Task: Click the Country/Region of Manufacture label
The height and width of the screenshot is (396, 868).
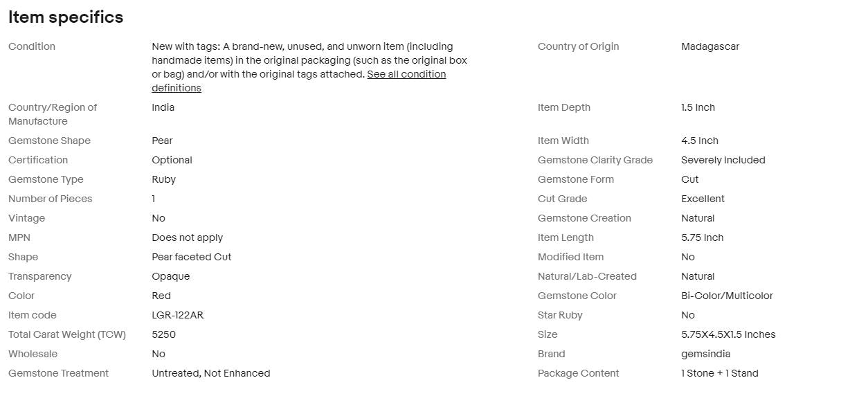Action: click(x=53, y=114)
